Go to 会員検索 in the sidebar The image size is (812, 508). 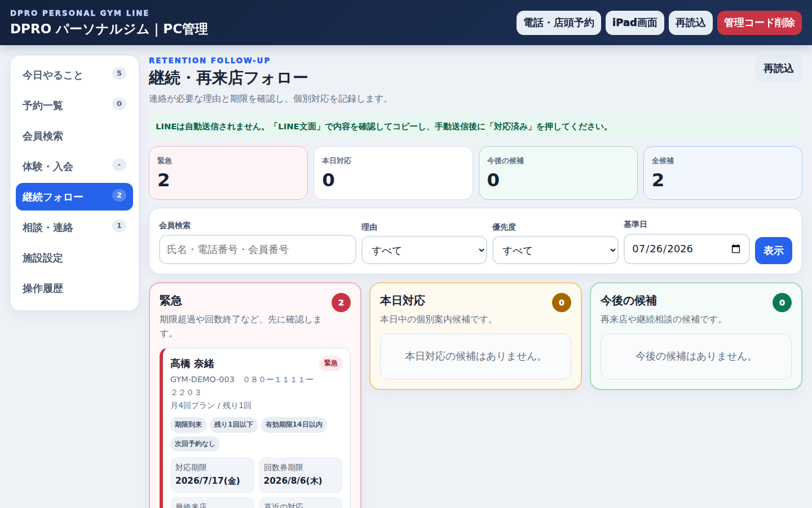click(74, 135)
